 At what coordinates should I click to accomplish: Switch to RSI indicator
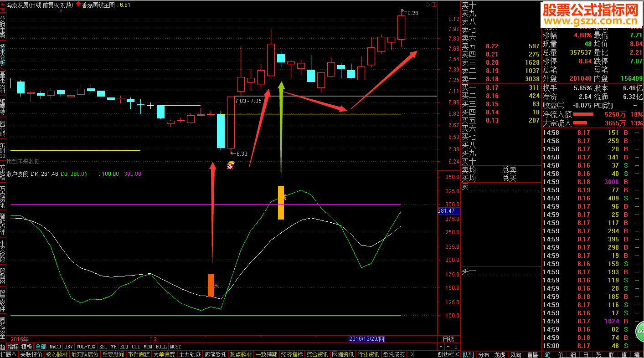click(x=103, y=347)
